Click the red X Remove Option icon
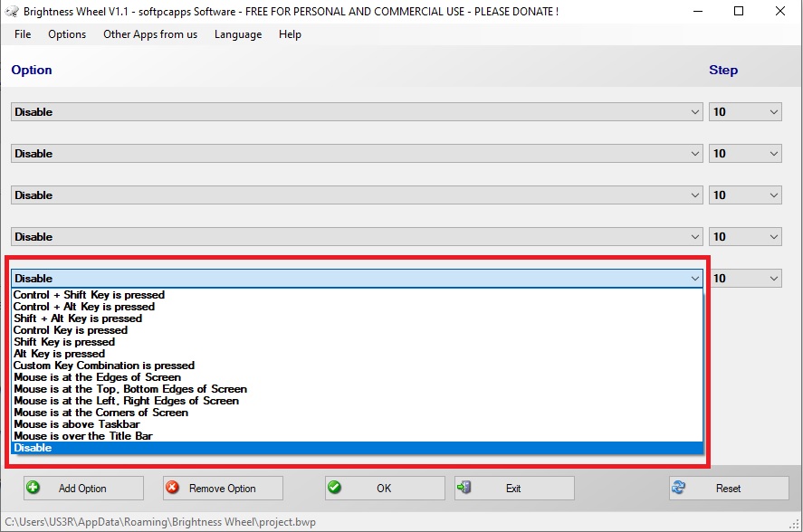The image size is (803, 532). point(172,488)
